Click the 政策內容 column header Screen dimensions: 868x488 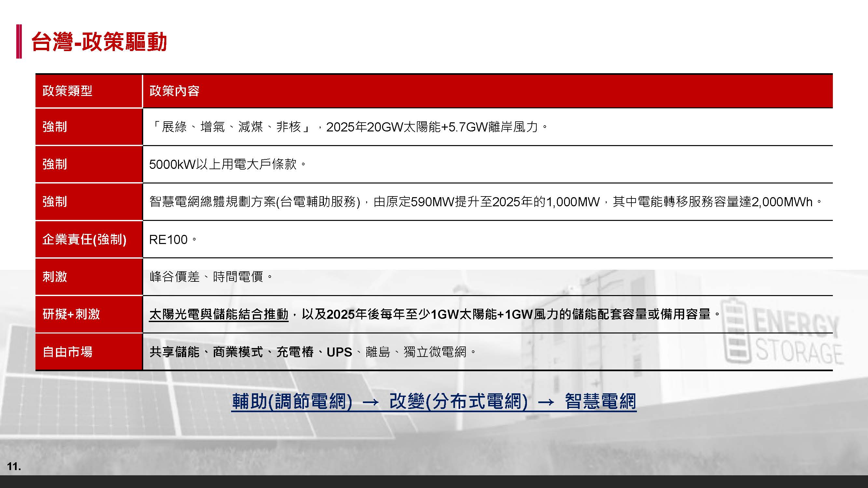pos(174,91)
